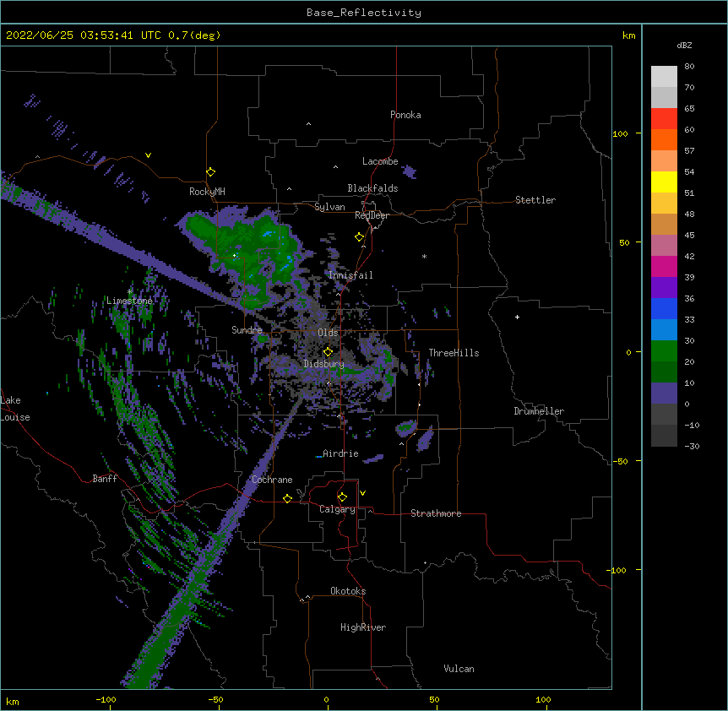Image resolution: width=728 pixels, height=711 pixels.
Task: Select the Stettler town label
Action: [x=535, y=200]
